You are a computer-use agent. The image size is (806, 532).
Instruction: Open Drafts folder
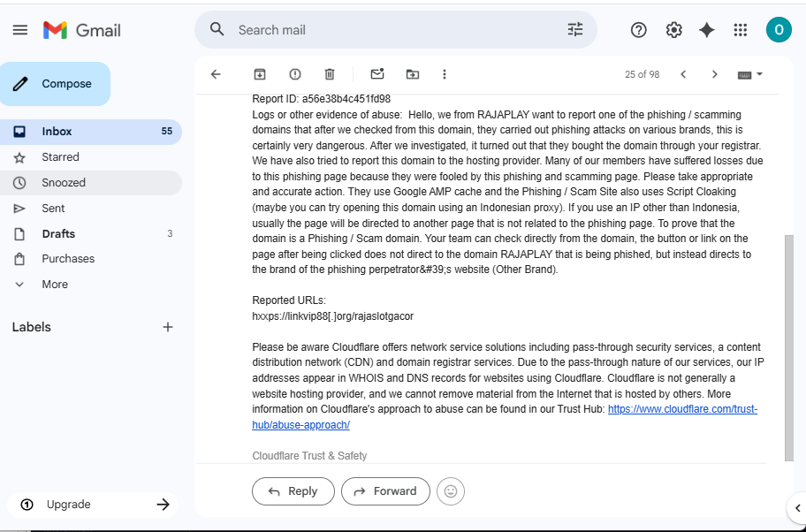(91, 234)
